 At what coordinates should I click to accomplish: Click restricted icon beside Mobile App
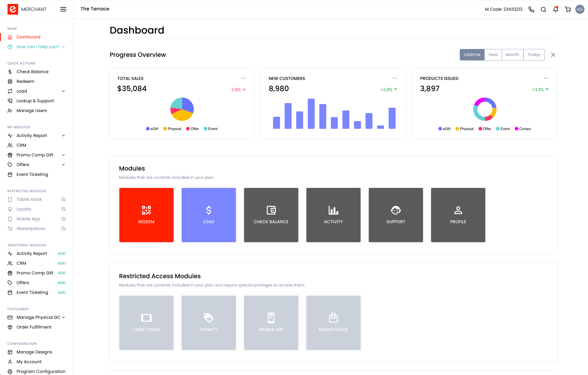click(64, 219)
